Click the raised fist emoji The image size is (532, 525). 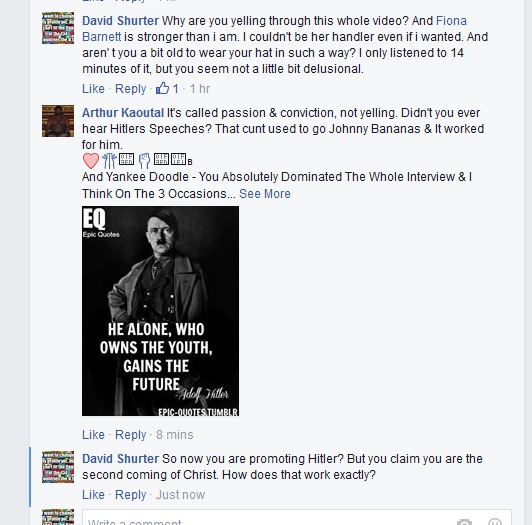tap(145, 161)
